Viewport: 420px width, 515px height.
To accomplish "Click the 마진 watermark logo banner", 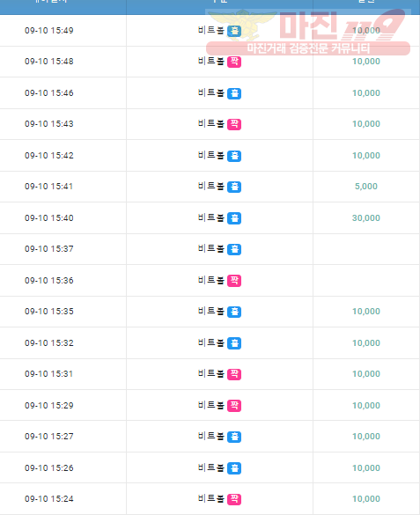I will [x=308, y=33].
